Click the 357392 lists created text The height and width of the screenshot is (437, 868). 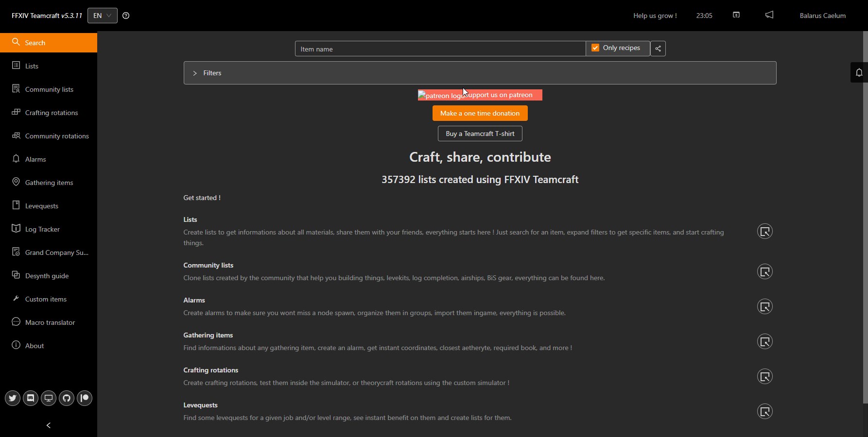pyautogui.click(x=480, y=180)
